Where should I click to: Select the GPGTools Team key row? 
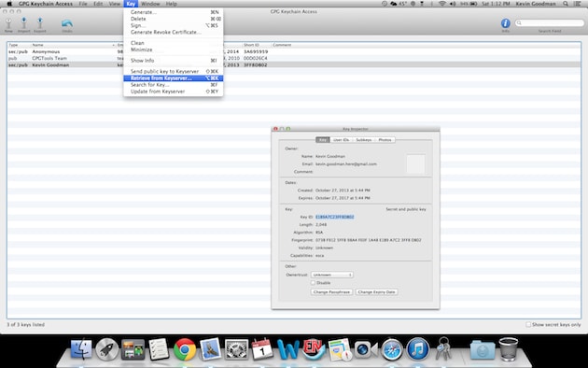point(294,59)
